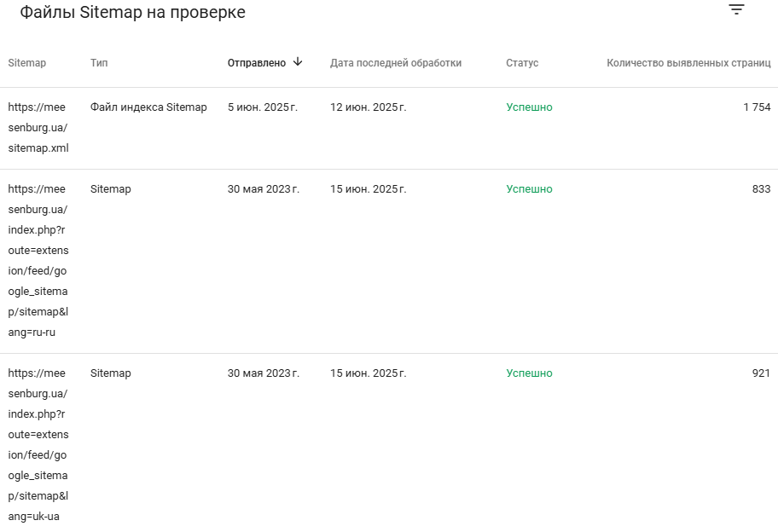778x532 pixels.
Task: Open the filter icon for sitemaps table
Action: (736, 9)
